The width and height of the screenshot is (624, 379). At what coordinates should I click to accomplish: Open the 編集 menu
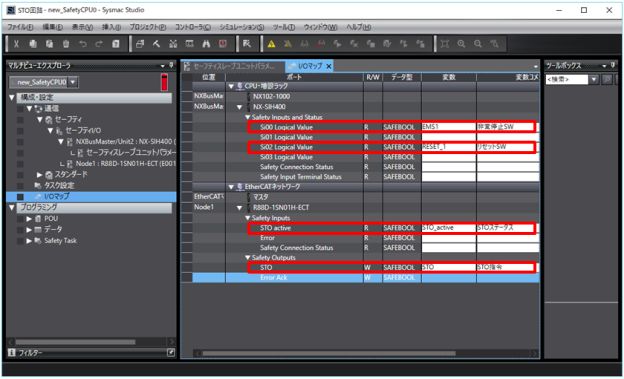pyautogui.click(x=53, y=27)
